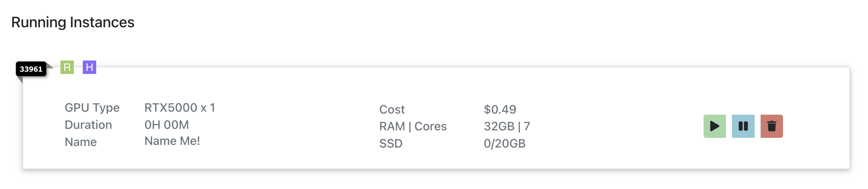The width and height of the screenshot is (868, 189).
Task: Click the RTX5000 x 1 GPU value
Action: pos(180,108)
